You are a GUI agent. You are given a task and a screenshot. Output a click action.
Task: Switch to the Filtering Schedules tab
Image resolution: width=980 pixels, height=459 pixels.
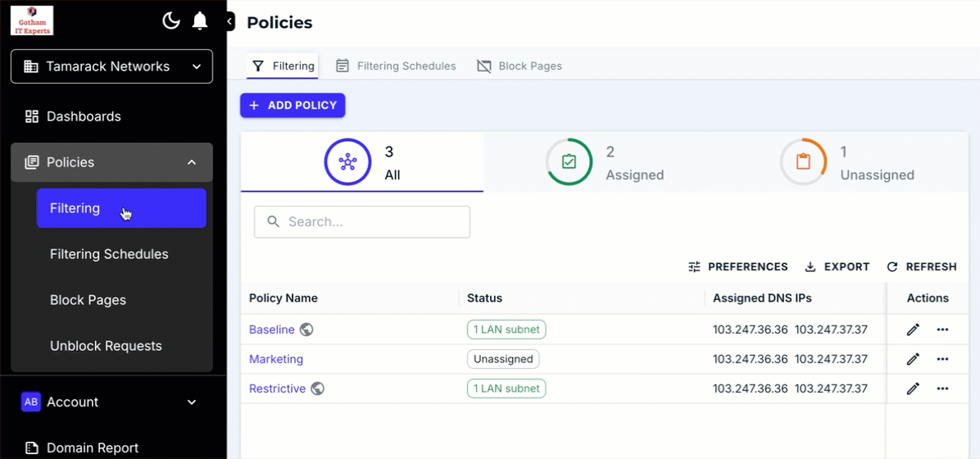[x=396, y=66]
